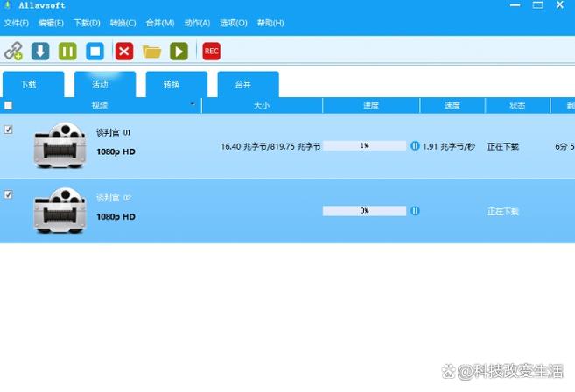Click the 1% progress bar
Image resolution: width=575 pixels, height=392 pixels.
(x=364, y=145)
